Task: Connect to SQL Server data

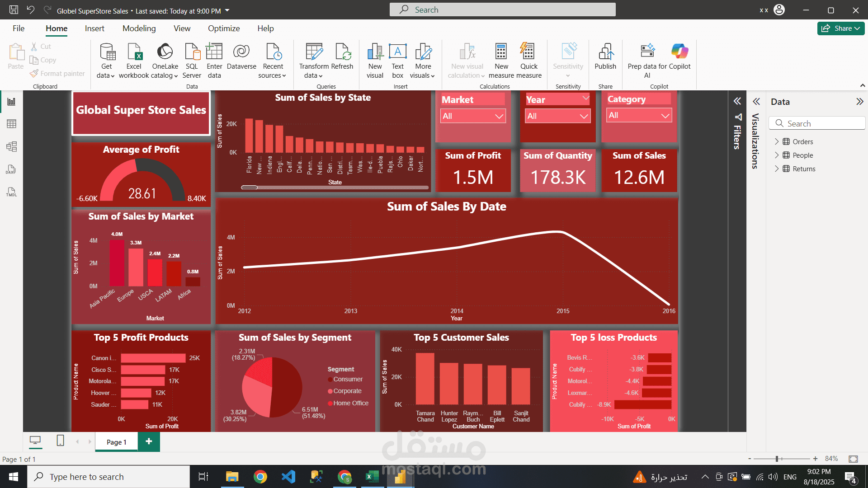Action: 192,61
